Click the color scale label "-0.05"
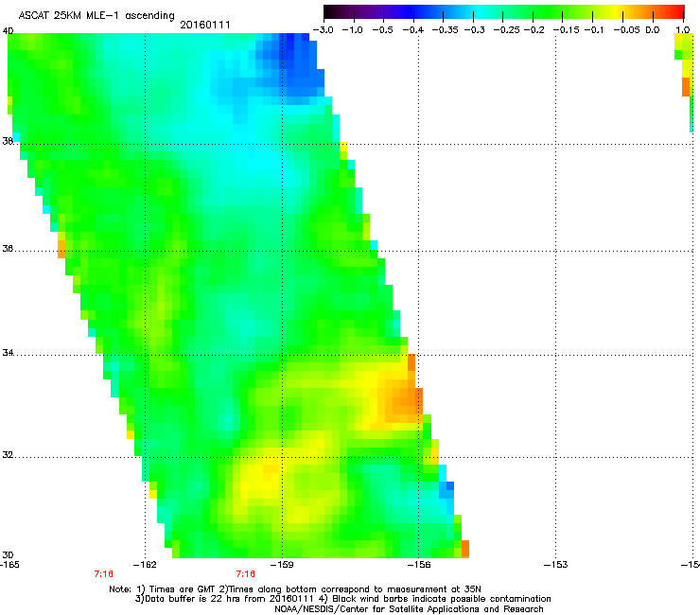Image resolution: width=700 pixels, height=615 pixels. [626, 30]
